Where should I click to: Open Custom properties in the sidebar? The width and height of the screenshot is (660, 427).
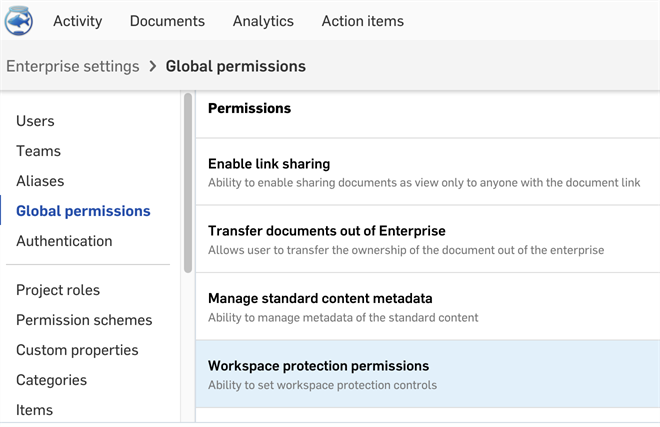[77, 350]
